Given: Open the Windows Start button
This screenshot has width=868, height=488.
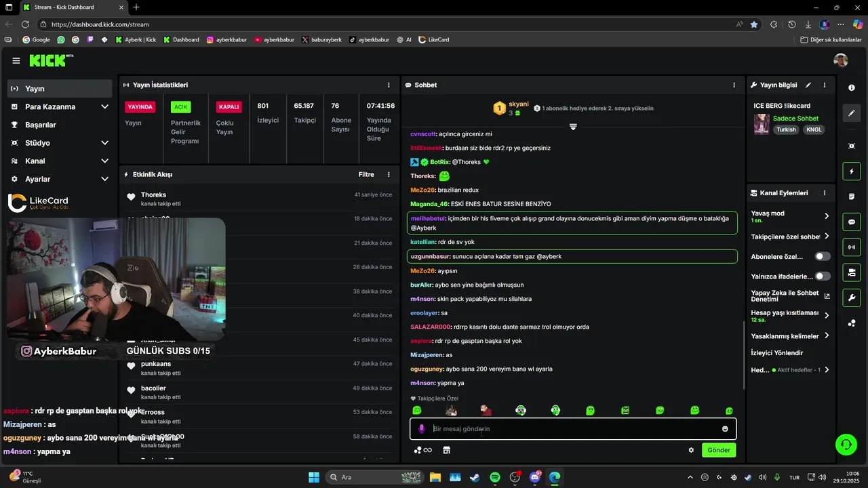Looking at the screenshot, I should pos(314,477).
